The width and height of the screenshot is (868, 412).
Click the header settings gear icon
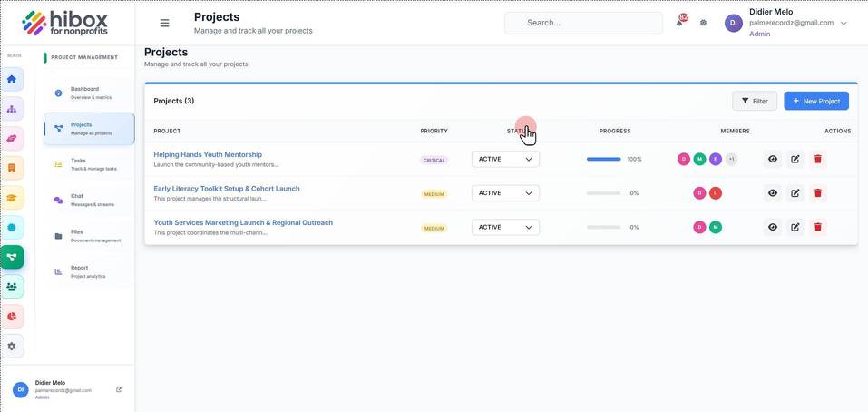point(703,23)
